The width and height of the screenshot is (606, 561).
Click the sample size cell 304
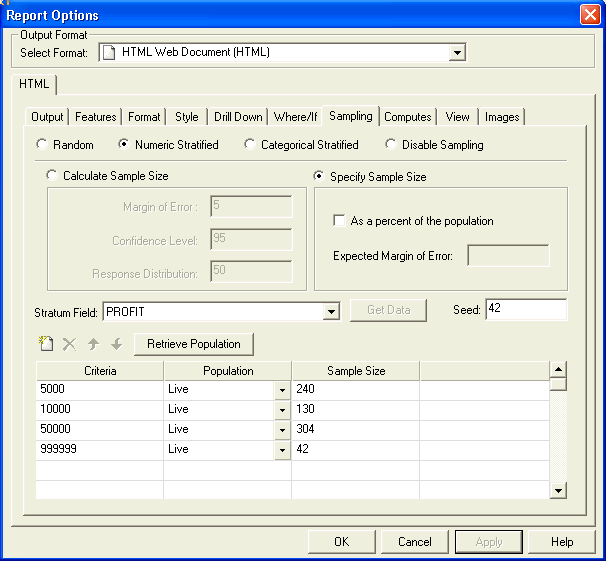pyautogui.click(x=356, y=430)
